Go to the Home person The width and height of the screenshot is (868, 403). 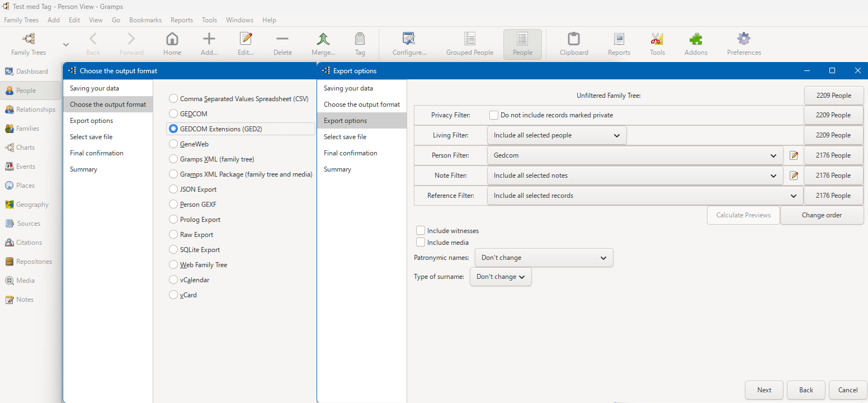(172, 39)
